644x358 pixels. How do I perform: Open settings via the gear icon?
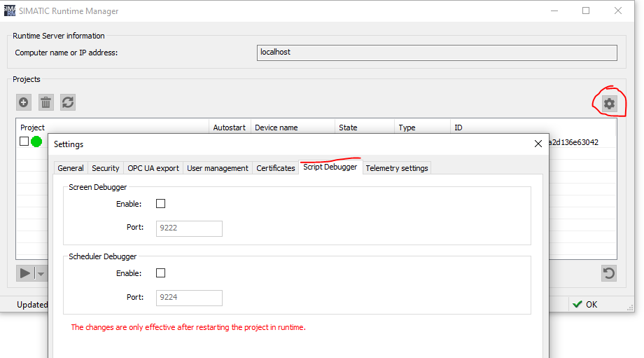pos(609,104)
